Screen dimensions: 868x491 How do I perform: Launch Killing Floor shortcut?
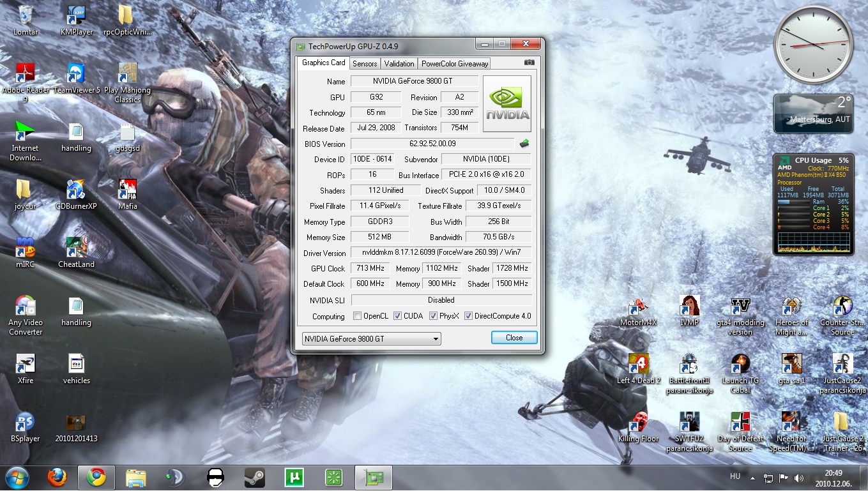pos(639,427)
